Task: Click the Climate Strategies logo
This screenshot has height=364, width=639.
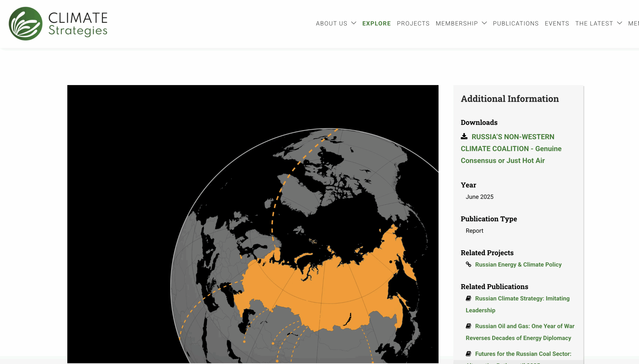Action: click(x=58, y=23)
